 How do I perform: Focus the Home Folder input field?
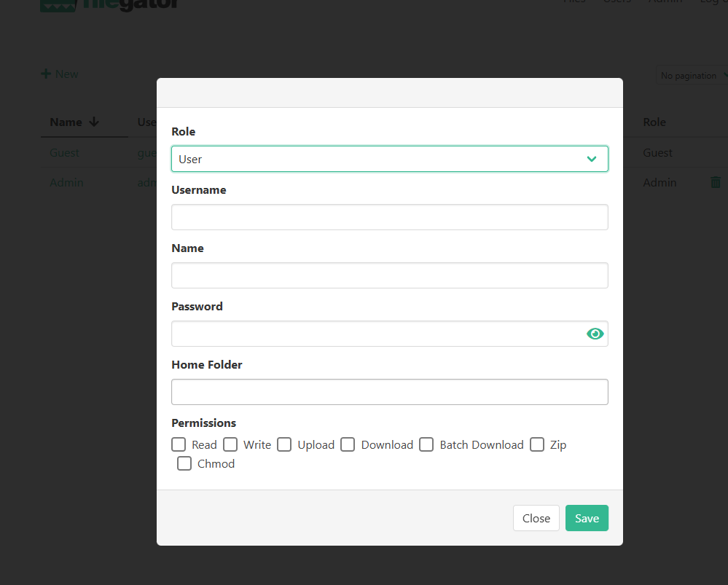tap(390, 392)
